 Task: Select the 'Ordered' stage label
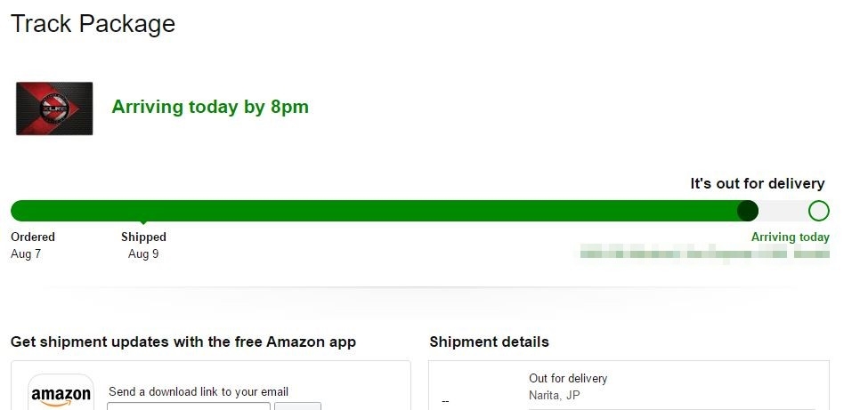click(33, 237)
